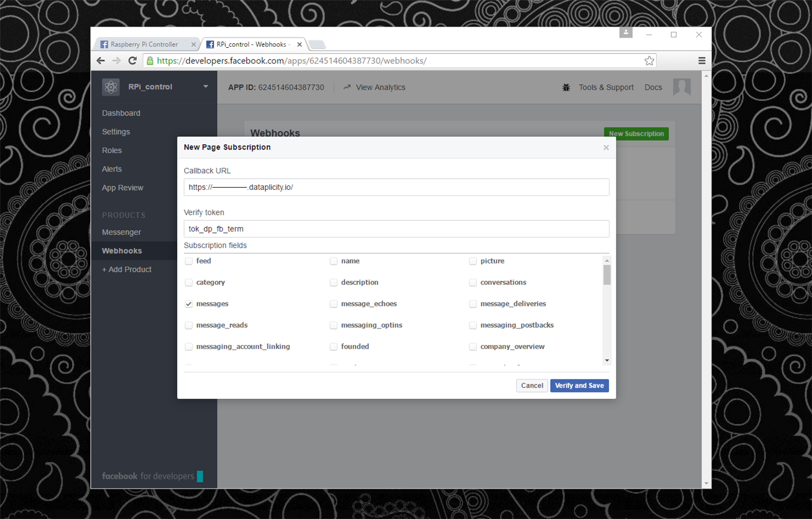Click + Add Product in sidebar

tap(127, 270)
